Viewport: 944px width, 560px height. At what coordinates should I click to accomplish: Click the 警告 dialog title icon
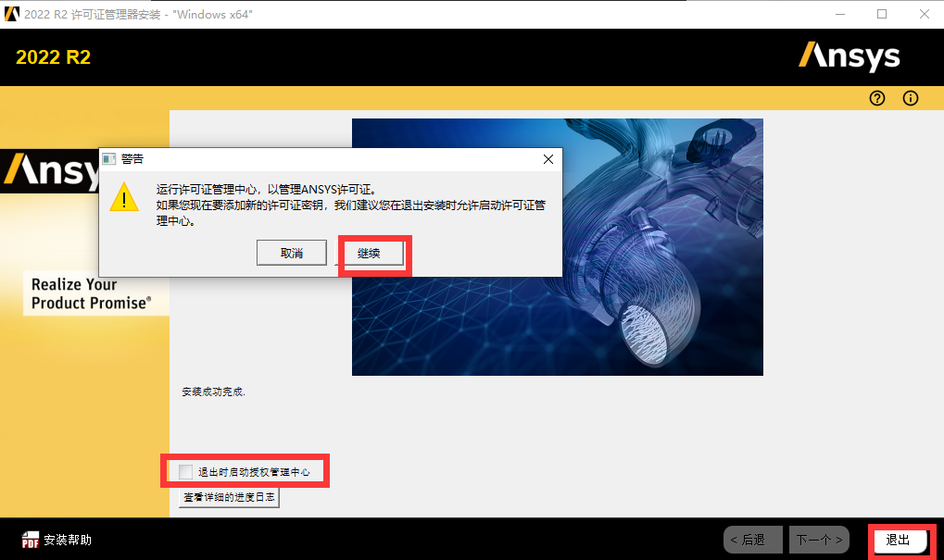(109, 159)
